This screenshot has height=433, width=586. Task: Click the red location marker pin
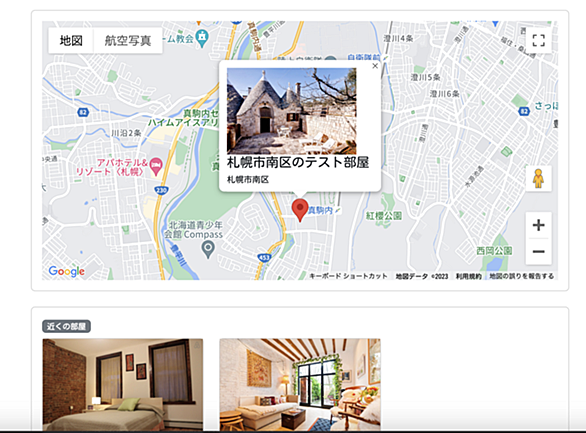click(x=300, y=210)
